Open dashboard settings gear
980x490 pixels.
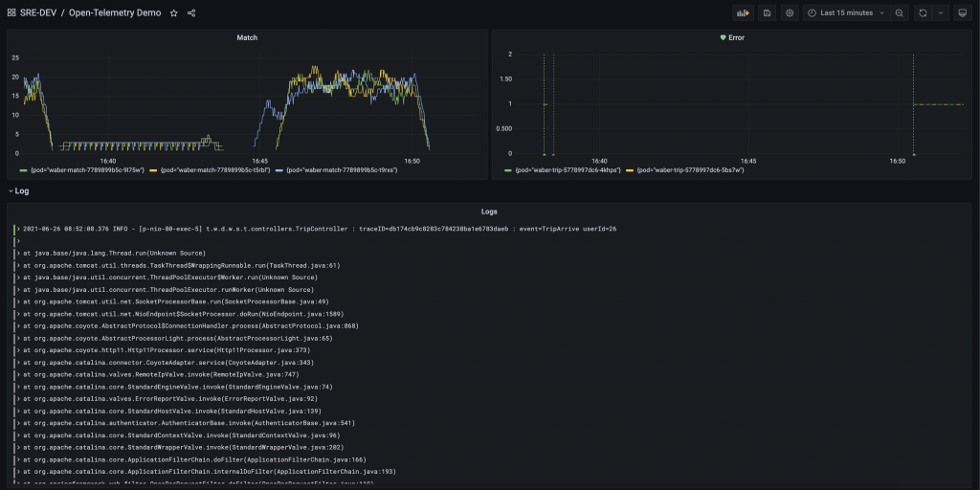790,12
